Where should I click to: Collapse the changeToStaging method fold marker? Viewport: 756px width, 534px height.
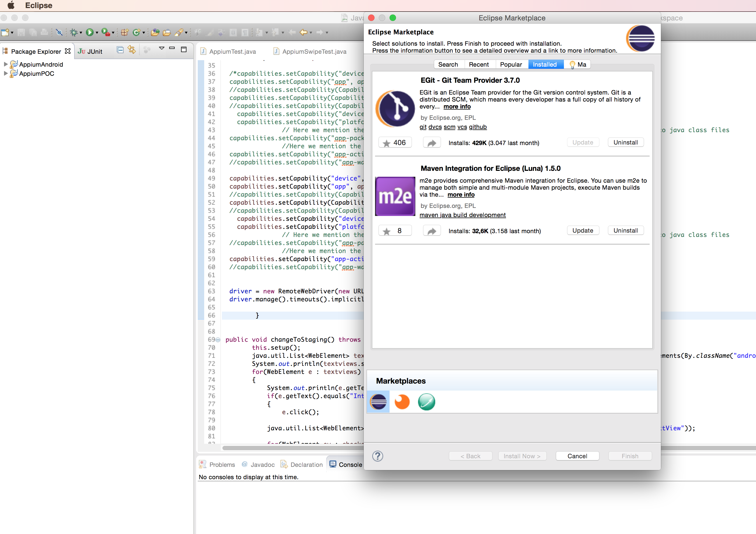(218, 340)
